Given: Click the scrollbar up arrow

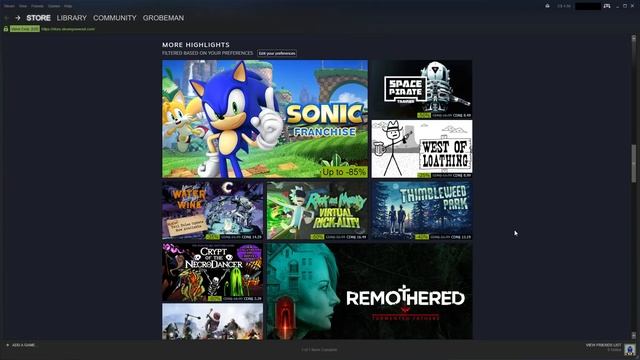Looking at the screenshot, I should tap(633, 38).
